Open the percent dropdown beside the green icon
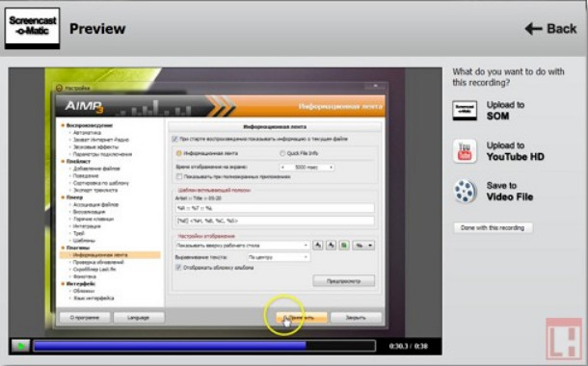This screenshot has height=366, width=588. 363,246
